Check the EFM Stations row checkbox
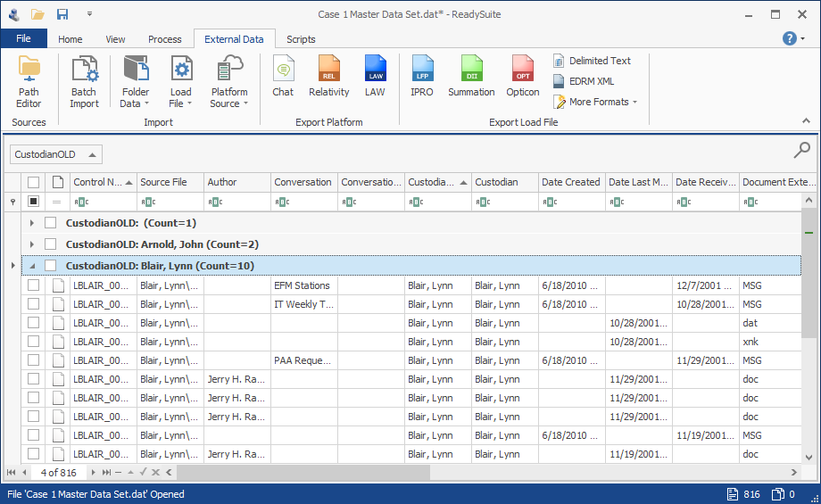Screen dimensions: 821x504 point(34,285)
